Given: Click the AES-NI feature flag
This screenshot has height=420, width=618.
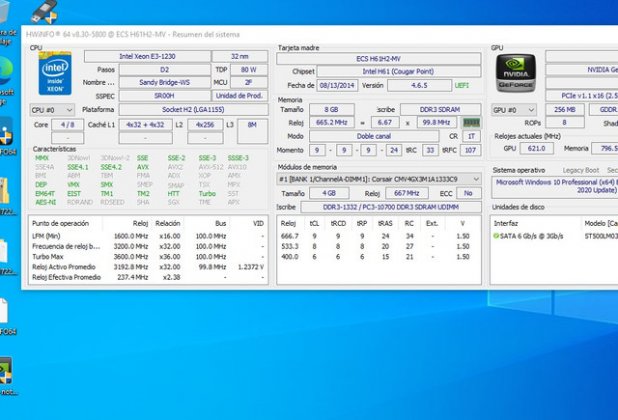Looking at the screenshot, I should (45, 202).
